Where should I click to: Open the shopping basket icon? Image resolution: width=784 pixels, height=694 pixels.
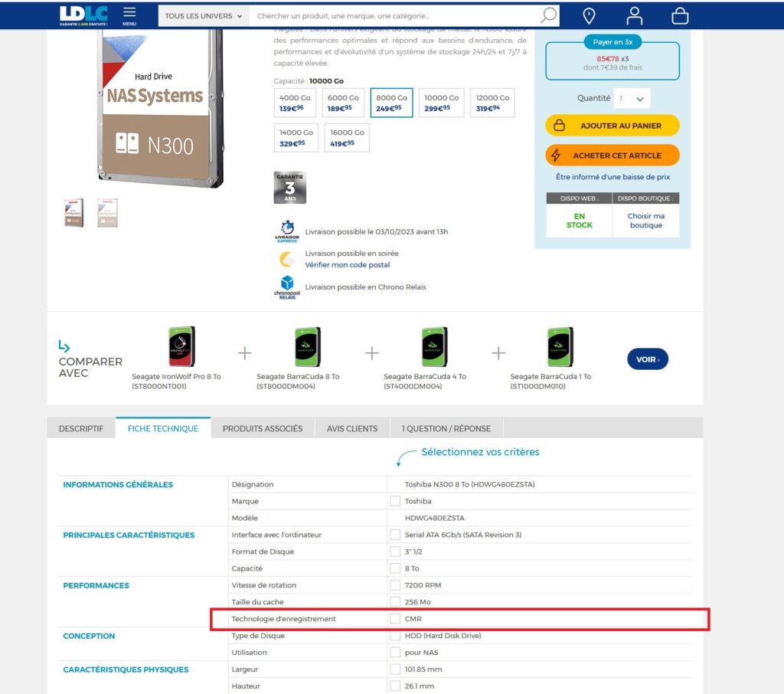tap(680, 16)
